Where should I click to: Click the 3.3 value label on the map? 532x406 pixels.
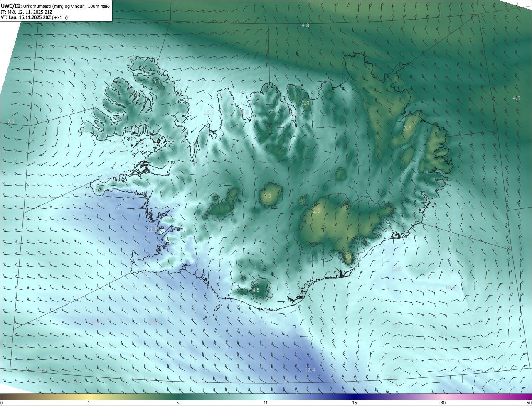pyautogui.click(x=408, y=128)
